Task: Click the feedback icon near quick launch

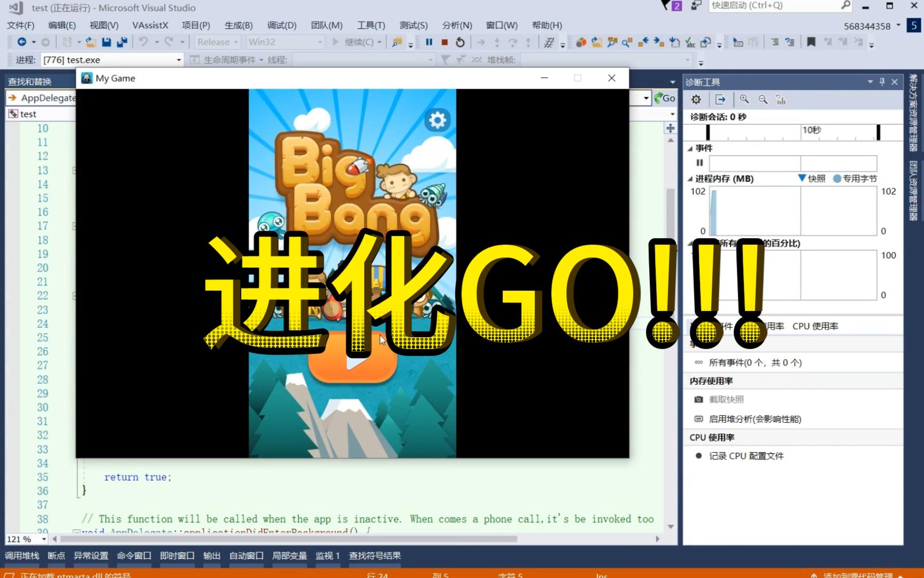Action: click(696, 5)
